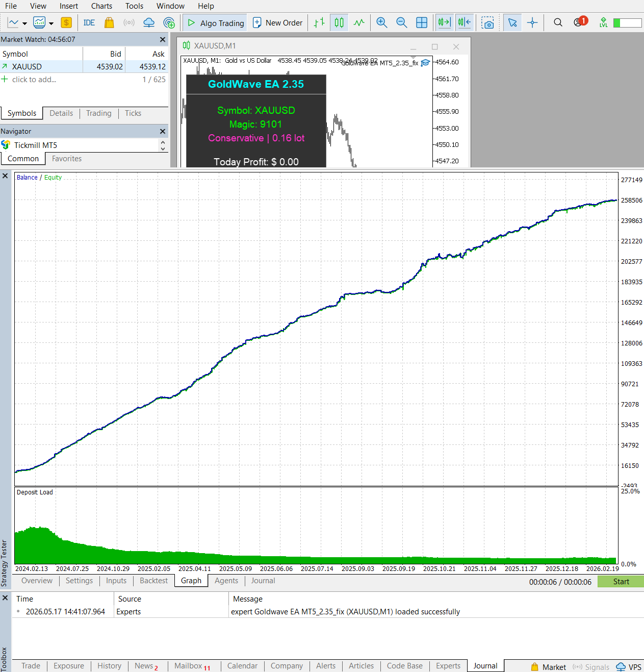The width and height of the screenshot is (644, 672).
Task: Open Market from the bottom status bar
Action: 548,667
